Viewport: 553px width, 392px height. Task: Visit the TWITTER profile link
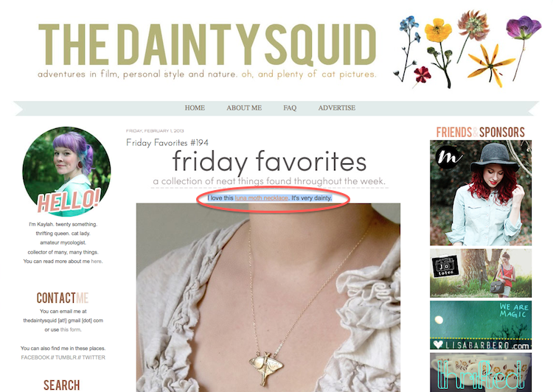click(94, 357)
